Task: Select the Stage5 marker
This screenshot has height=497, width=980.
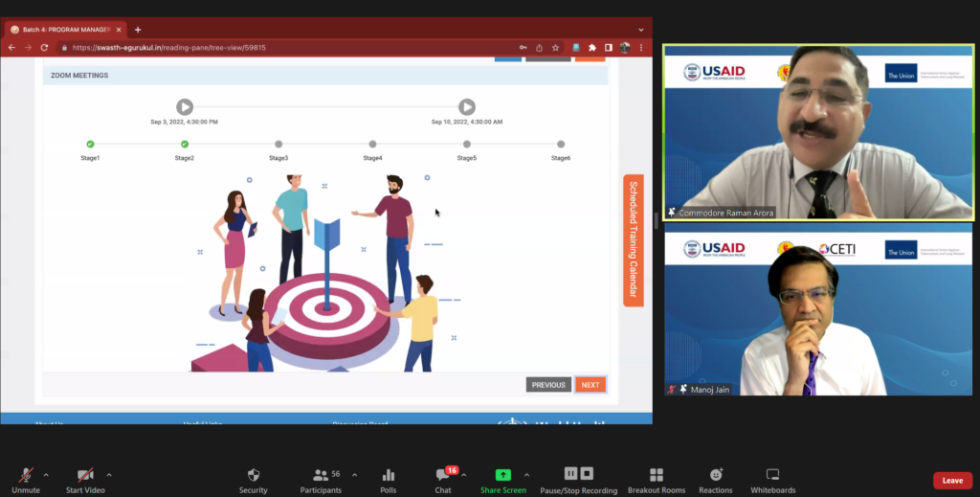Action: pyautogui.click(x=467, y=145)
